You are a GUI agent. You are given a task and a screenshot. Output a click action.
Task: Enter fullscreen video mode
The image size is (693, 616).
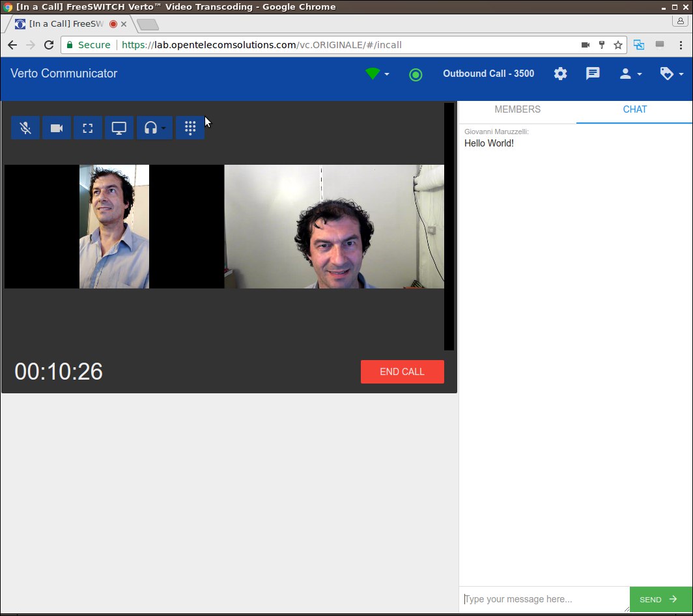pos(88,128)
